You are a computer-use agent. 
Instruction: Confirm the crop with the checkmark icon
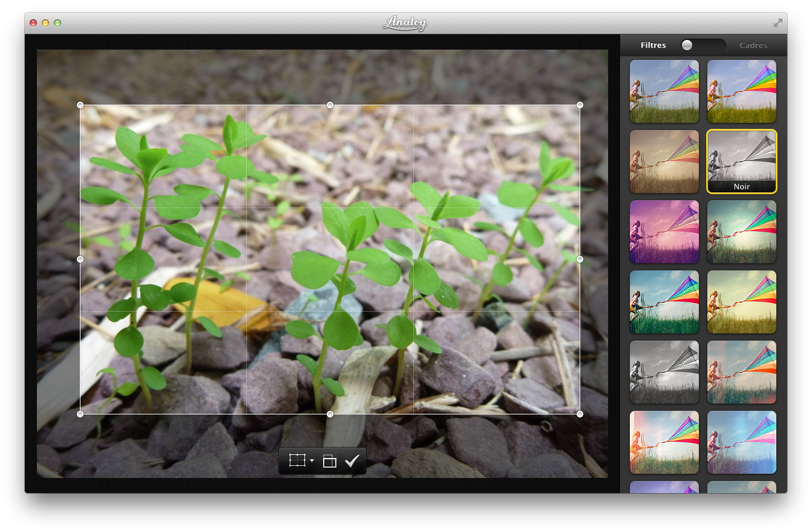(x=352, y=461)
